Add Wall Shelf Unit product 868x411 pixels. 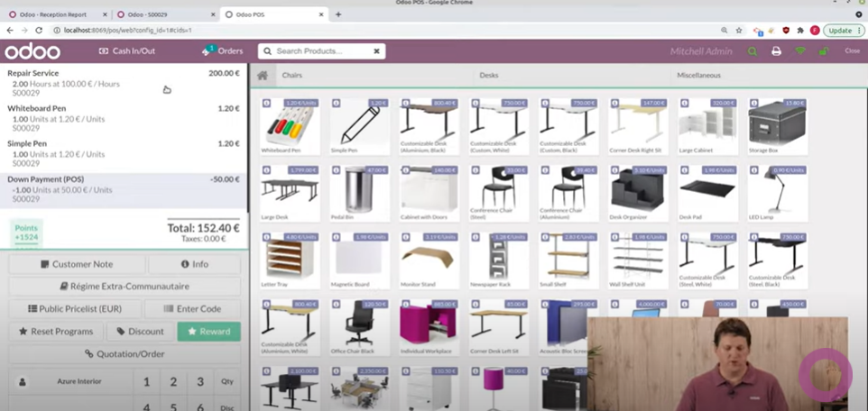click(638, 260)
